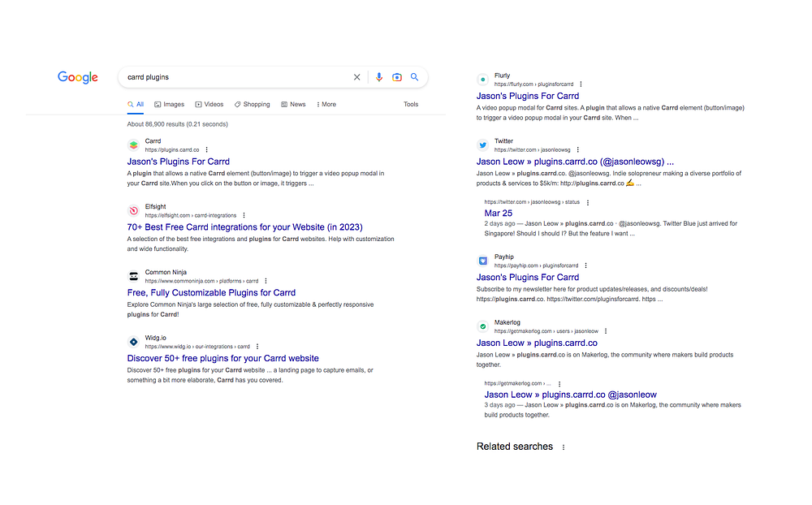The height and width of the screenshot is (505, 812).
Task: Open 'Jason Leow » plugins.carrd.co @jasonleow' link
Action: pyautogui.click(x=571, y=395)
